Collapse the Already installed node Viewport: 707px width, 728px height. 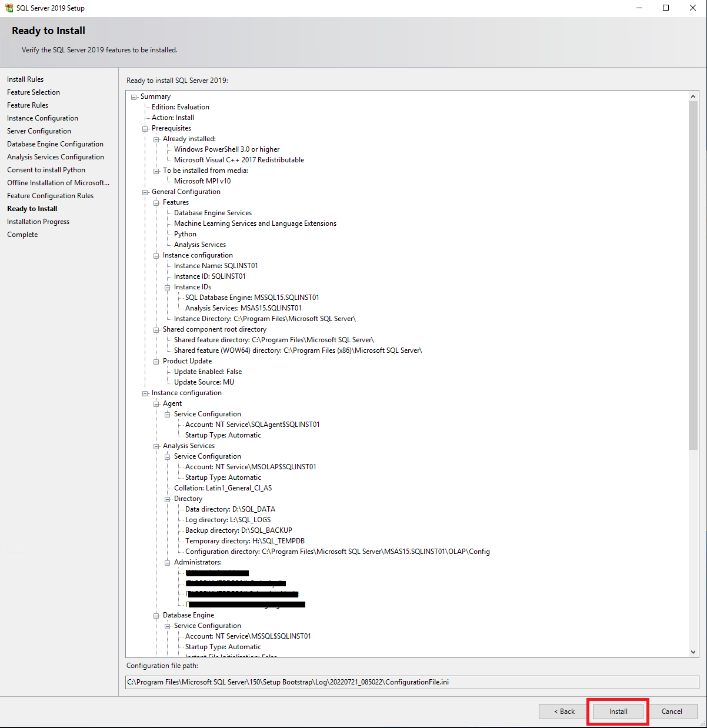pos(156,139)
